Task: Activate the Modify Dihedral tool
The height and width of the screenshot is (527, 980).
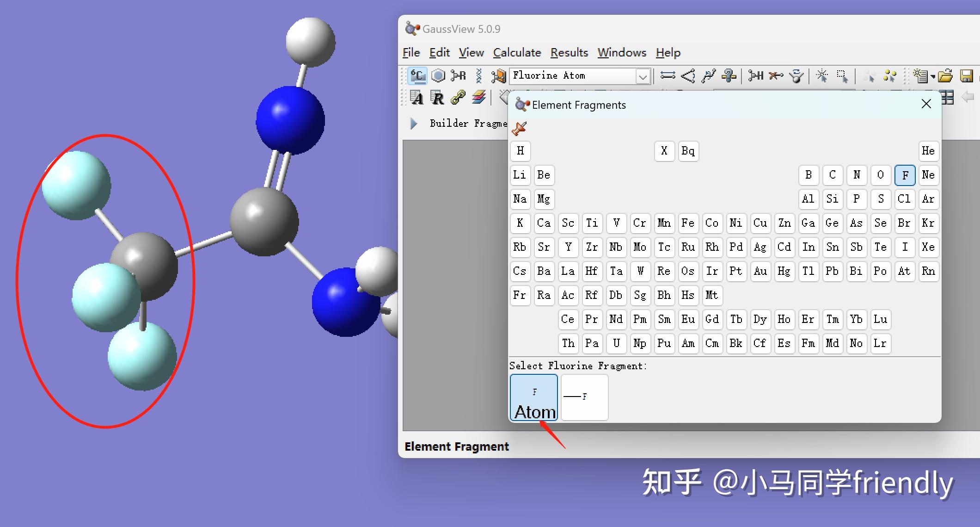Action: click(709, 75)
